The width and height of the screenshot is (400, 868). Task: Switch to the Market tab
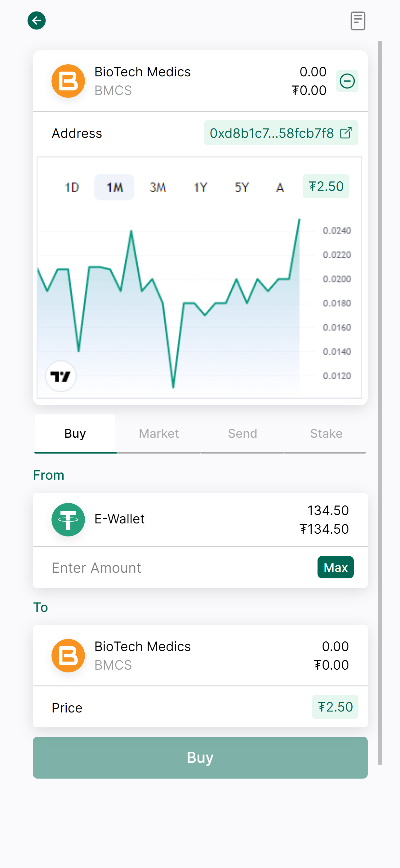[158, 433]
